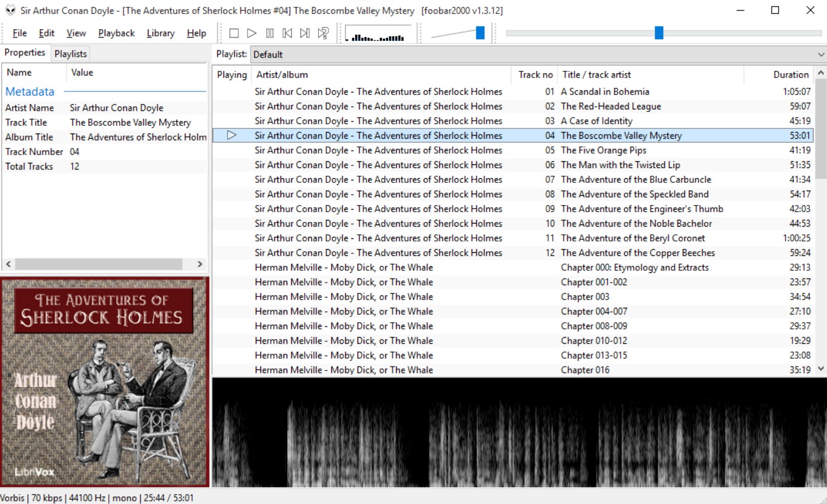Click the Stop playback icon
Image resolution: width=827 pixels, height=504 pixels.
coord(234,32)
